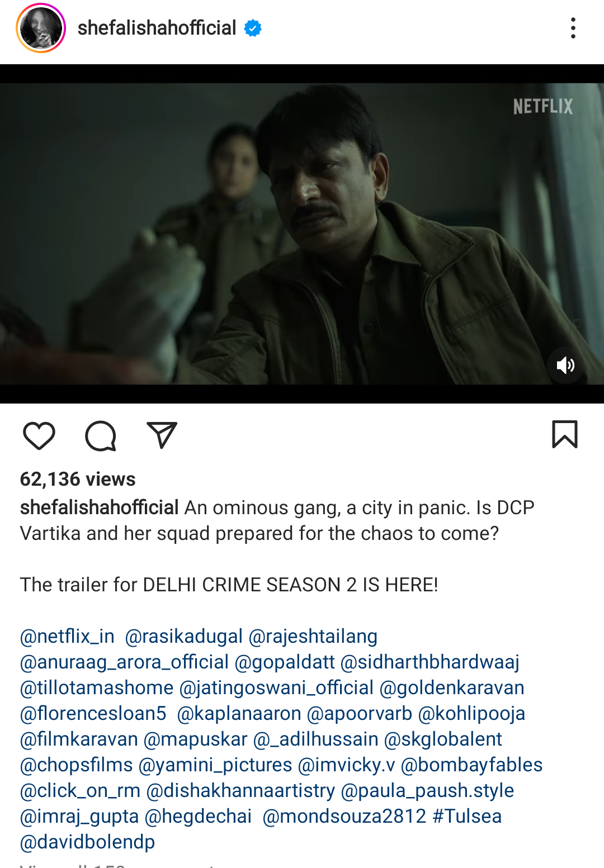Share the post with the paper plane icon
The height and width of the screenshot is (868, 604).
[162, 435]
